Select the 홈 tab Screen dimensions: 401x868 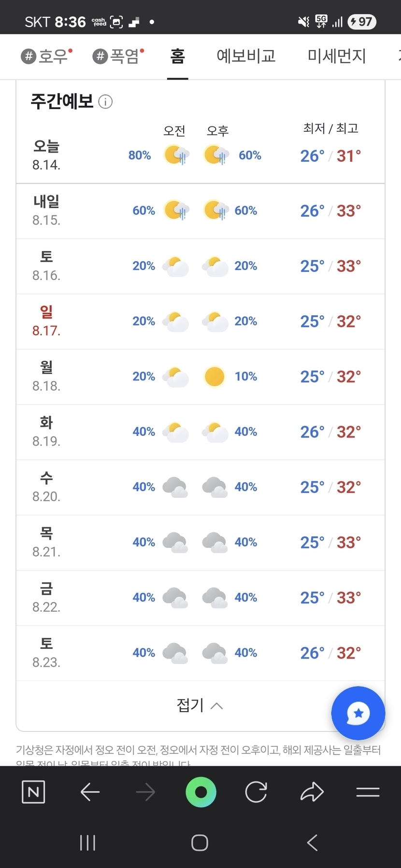click(177, 56)
